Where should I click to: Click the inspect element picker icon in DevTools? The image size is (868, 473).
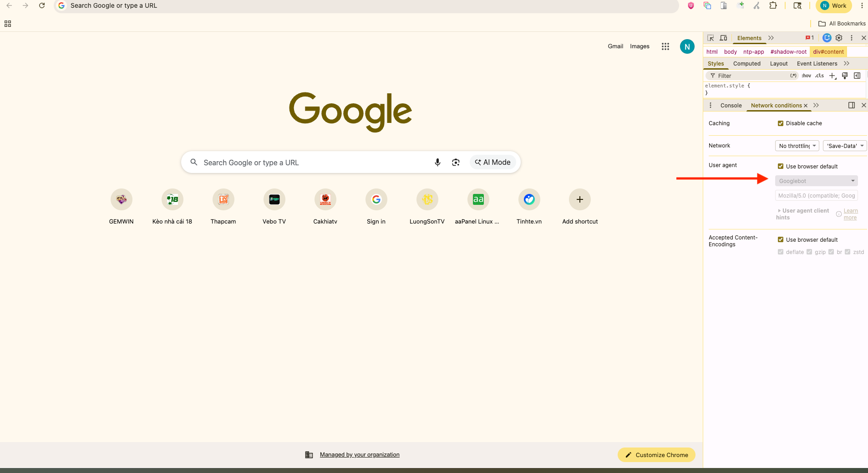[711, 38]
